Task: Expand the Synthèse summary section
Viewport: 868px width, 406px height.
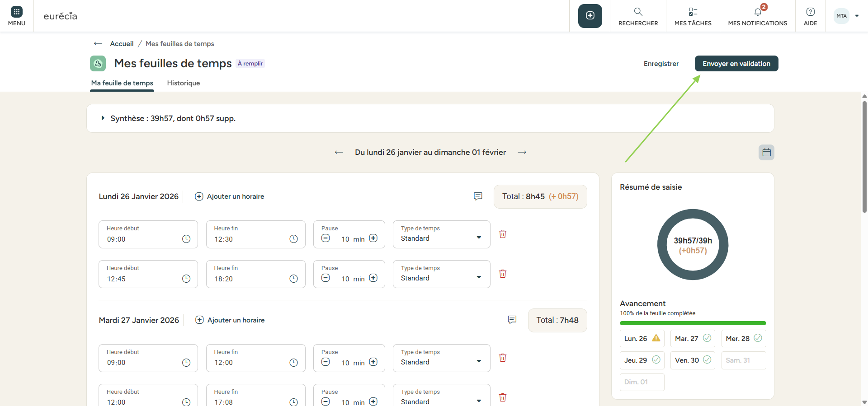Action: (103, 118)
